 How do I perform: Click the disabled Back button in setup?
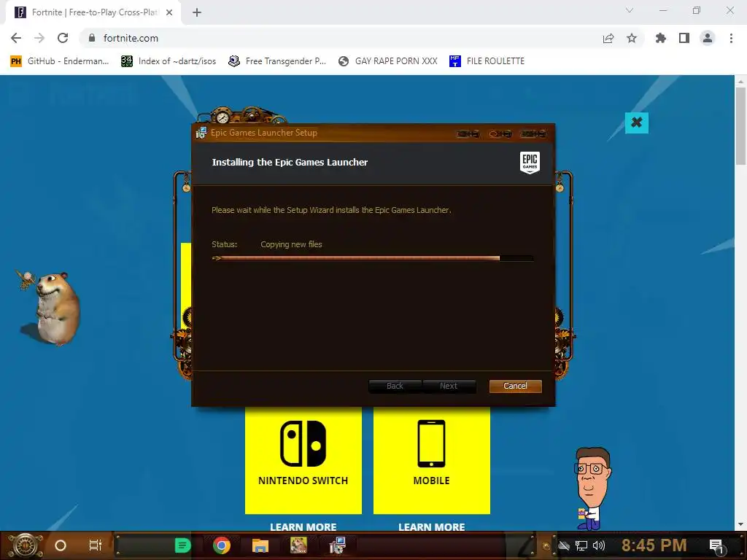[395, 386]
